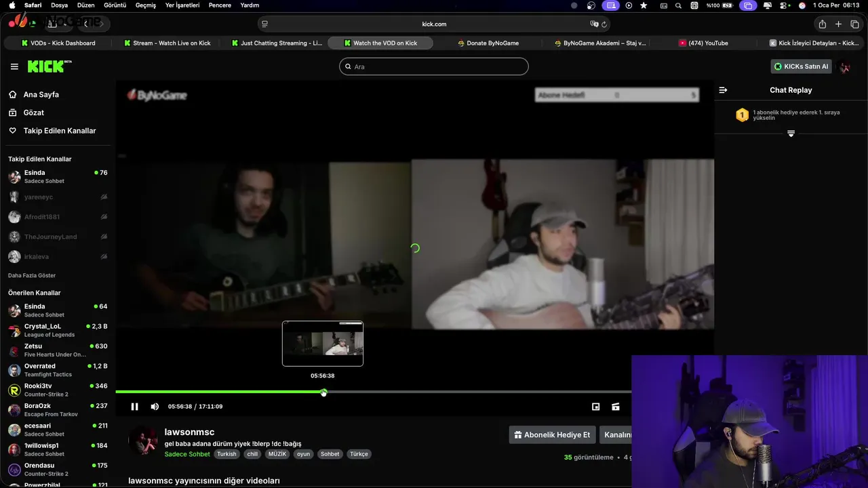The image size is (868, 488).
Task: Open Sadece Sohbet category link
Action: coord(187,454)
